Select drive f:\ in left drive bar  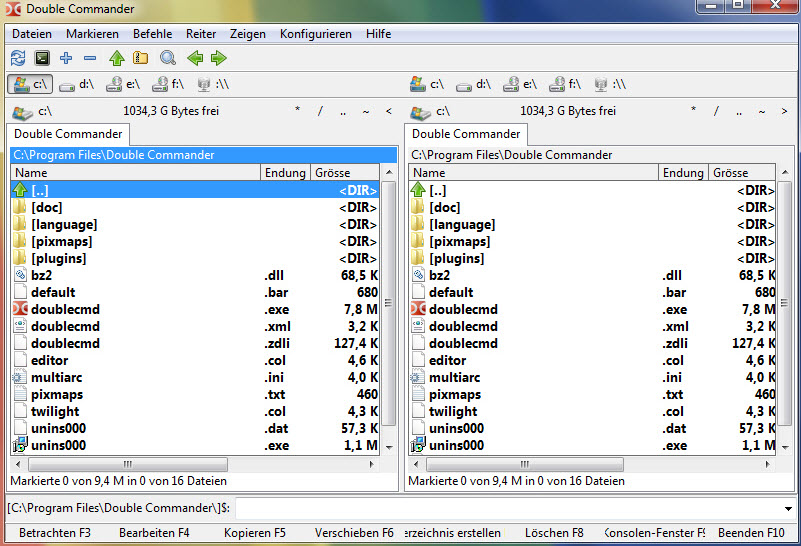click(168, 84)
